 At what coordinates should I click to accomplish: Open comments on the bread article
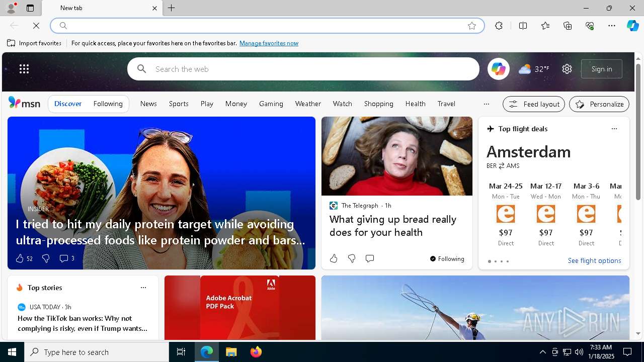(x=370, y=258)
